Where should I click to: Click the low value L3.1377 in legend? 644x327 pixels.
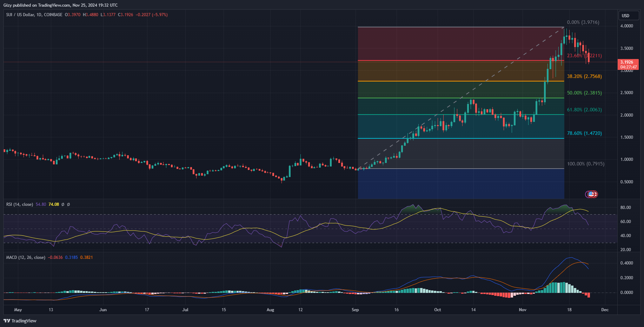pyautogui.click(x=108, y=15)
